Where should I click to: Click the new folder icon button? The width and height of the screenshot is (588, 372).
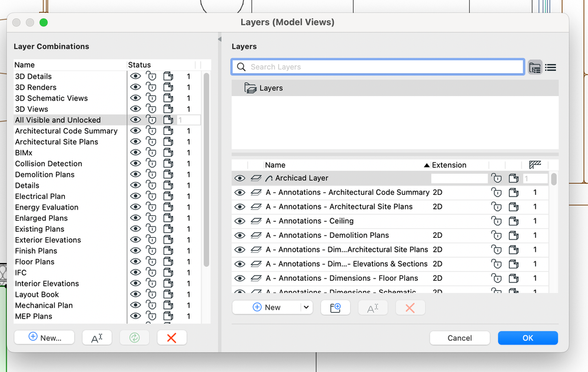(335, 307)
